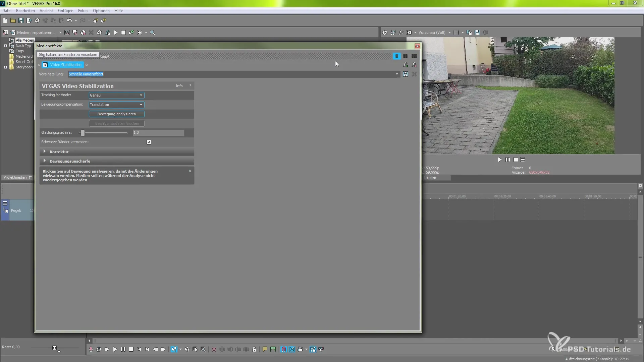Open the Tracking Methode dropdown
The image size is (644, 362).
[116, 95]
